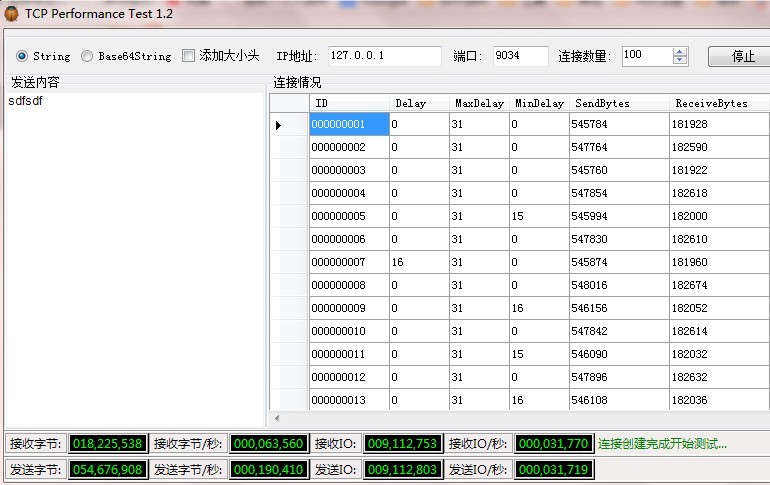The height and width of the screenshot is (485, 770).
Task: Click the 连接数量 field showing 100
Action: tap(647, 55)
